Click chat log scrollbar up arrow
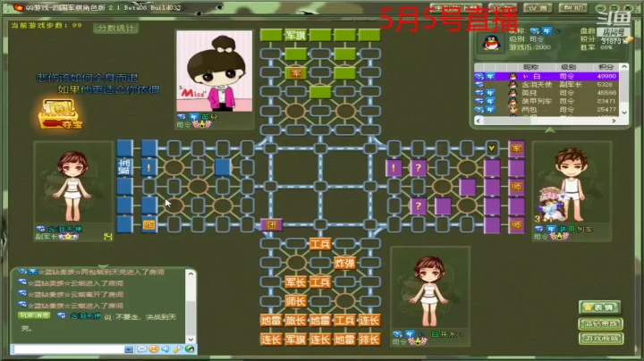 tap(191, 273)
